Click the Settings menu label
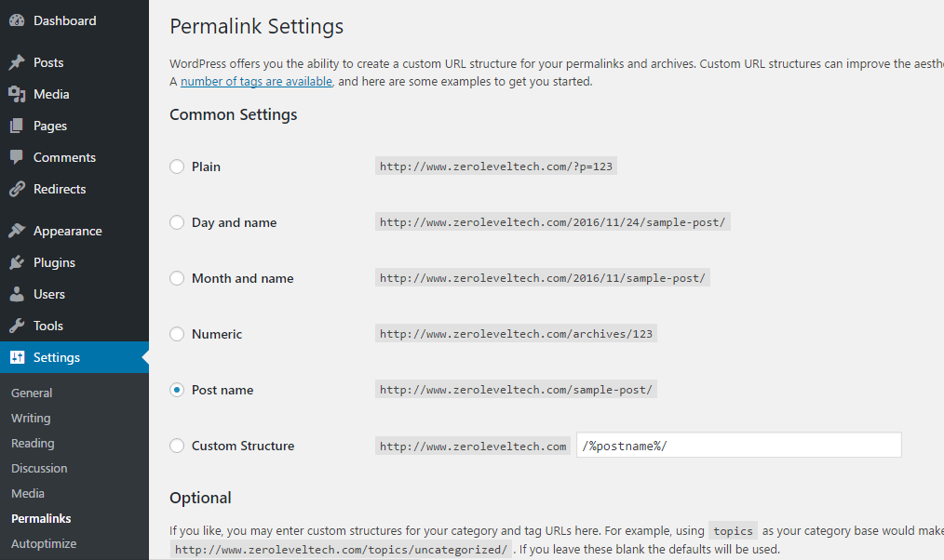Screen dimensions: 944x560 point(57,357)
